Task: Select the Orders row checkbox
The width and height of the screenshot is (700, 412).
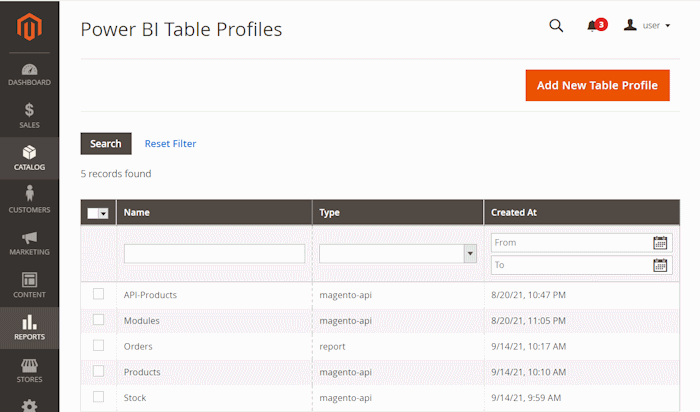Action: (98, 345)
